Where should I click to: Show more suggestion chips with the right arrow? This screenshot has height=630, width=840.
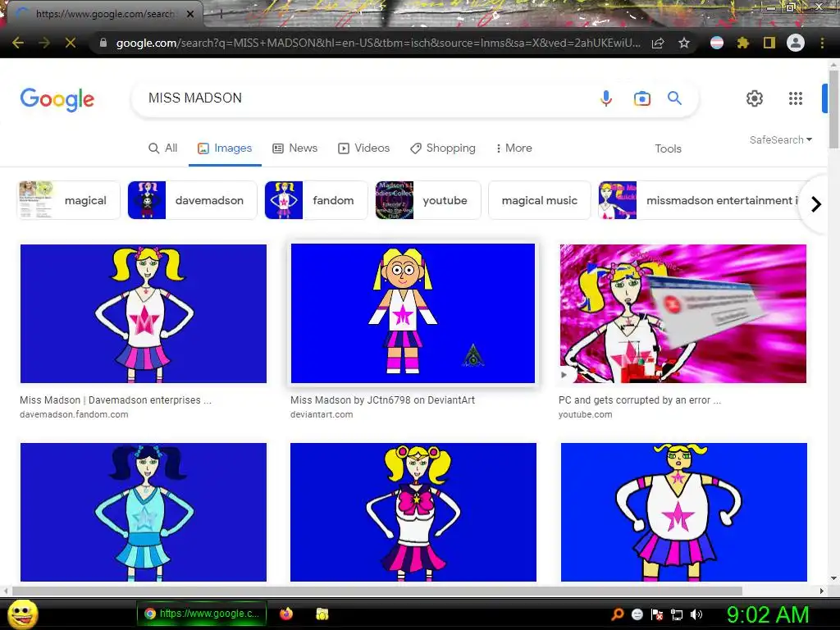point(816,204)
